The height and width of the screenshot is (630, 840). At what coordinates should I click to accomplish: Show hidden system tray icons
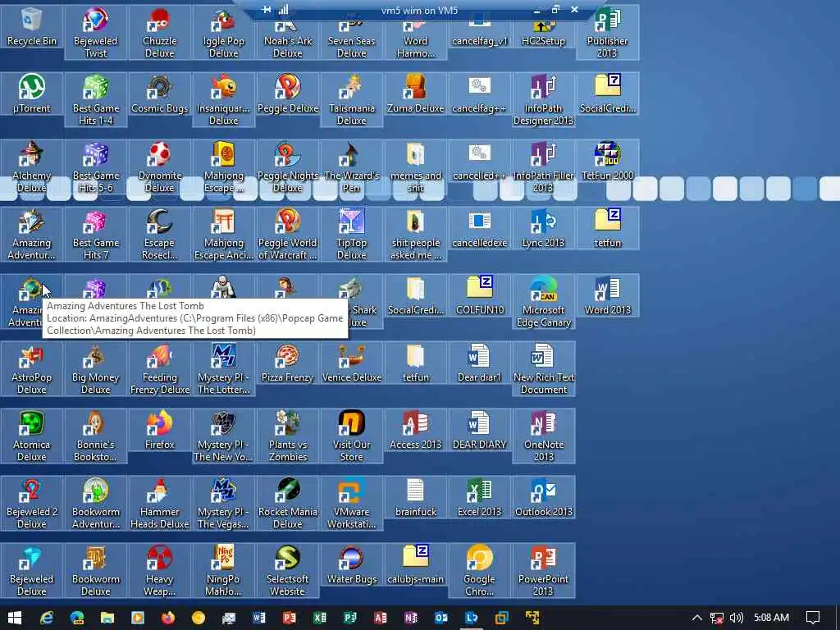tap(696, 618)
